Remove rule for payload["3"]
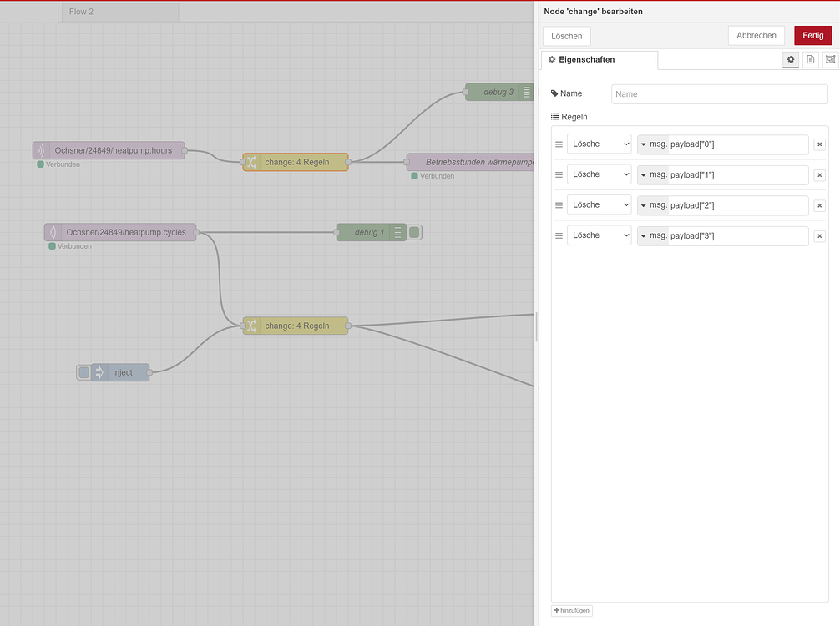Screen dimensions: 840x626 tap(820, 236)
